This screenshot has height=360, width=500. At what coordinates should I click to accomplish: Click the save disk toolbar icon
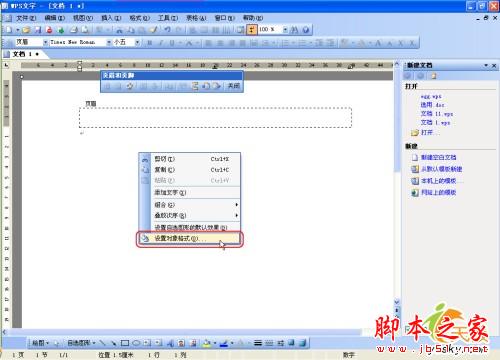click(38, 30)
